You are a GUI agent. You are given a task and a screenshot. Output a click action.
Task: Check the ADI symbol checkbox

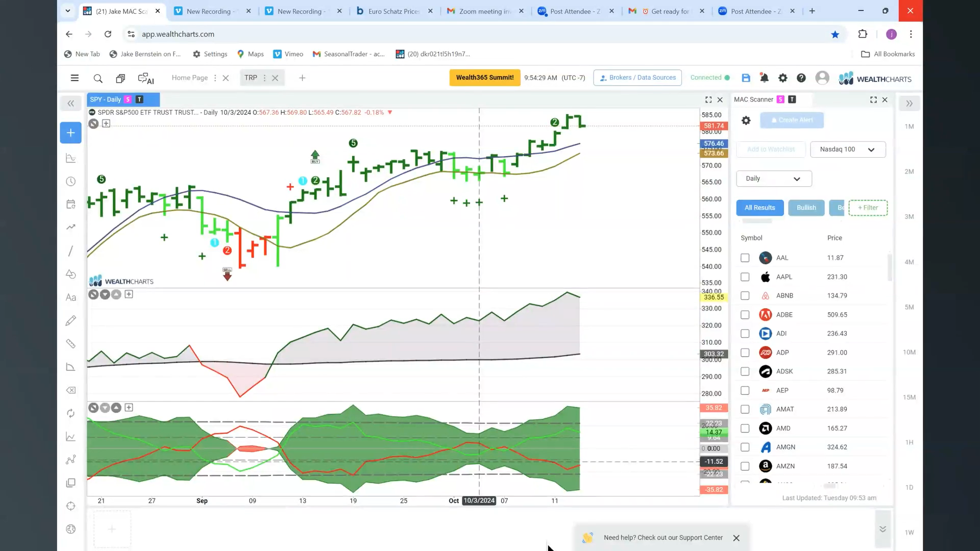click(x=745, y=334)
